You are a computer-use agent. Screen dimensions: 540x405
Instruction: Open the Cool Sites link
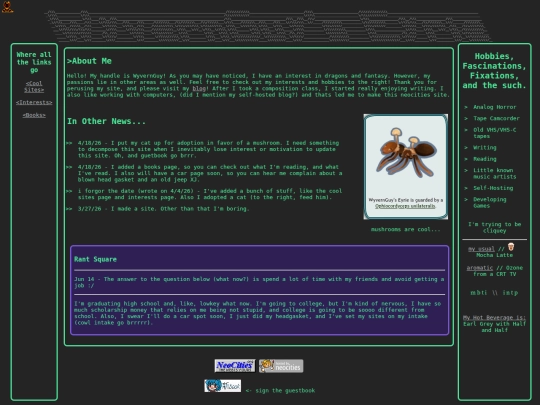[34, 86]
